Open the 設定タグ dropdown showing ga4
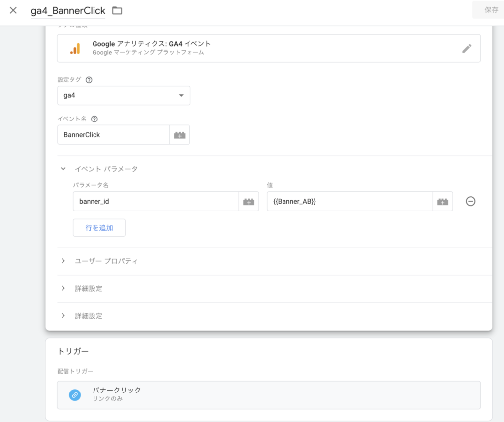 (124, 95)
